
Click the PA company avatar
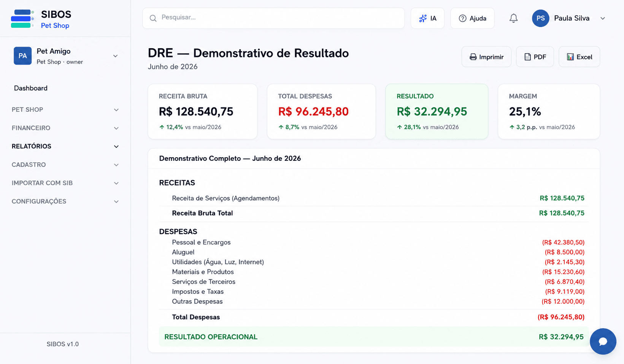23,56
